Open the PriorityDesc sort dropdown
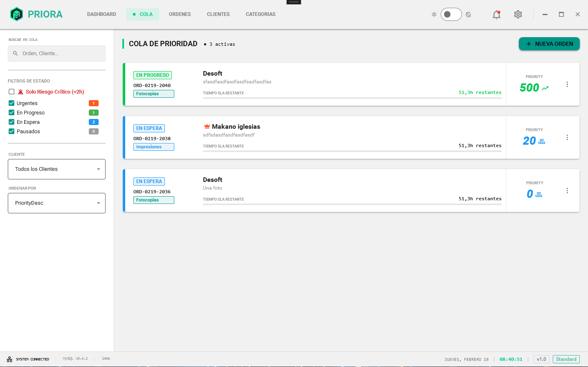The height and width of the screenshot is (367, 588). [x=56, y=203]
